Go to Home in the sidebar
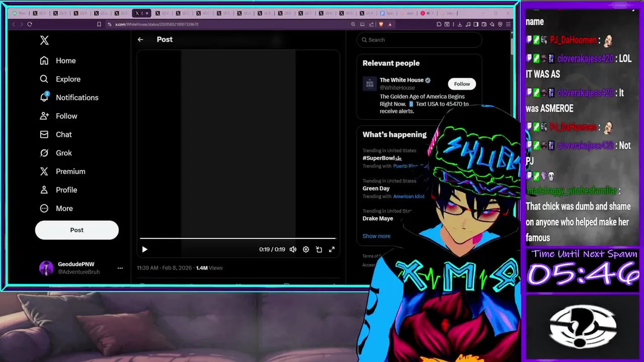Viewport: 644px width, 362px height. coord(58,61)
